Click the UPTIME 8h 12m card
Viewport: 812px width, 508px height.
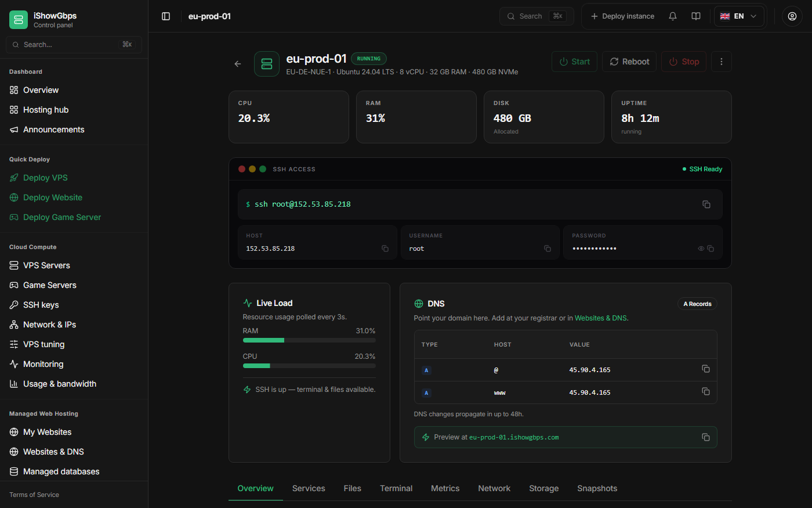(672, 117)
